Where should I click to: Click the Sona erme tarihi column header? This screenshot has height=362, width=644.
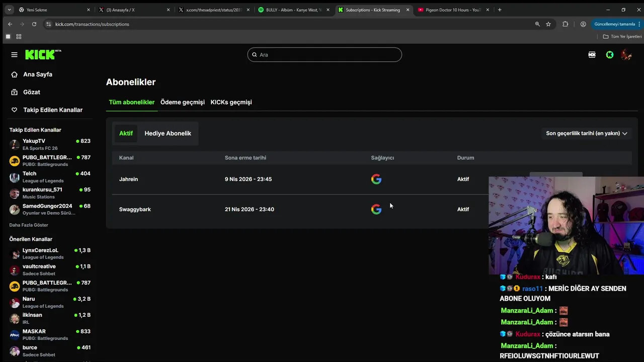click(246, 157)
